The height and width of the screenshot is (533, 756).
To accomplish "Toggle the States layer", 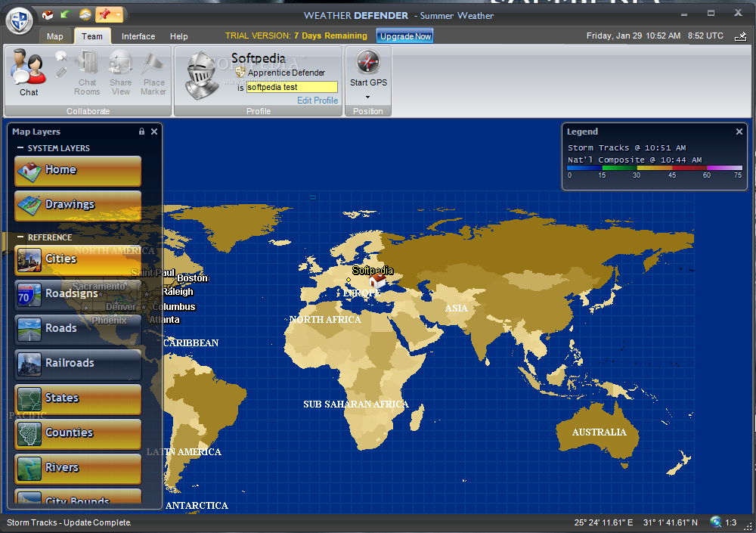I will (x=78, y=399).
